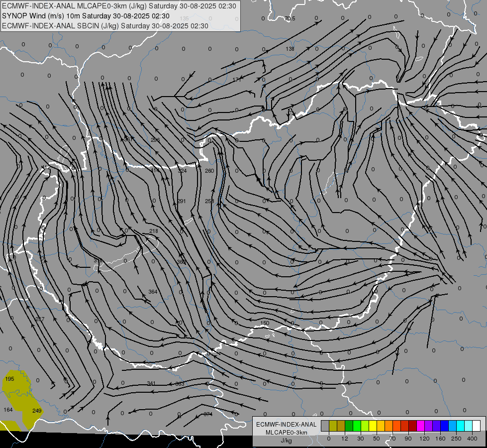
Task: Click the 250 tick label on legend scale
Action: 456,439
